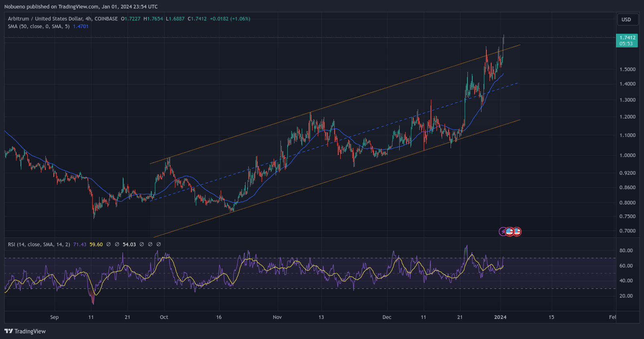The image size is (644, 339).
Task: Click the 40.00 RSI axis label
Action: pos(626,281)
